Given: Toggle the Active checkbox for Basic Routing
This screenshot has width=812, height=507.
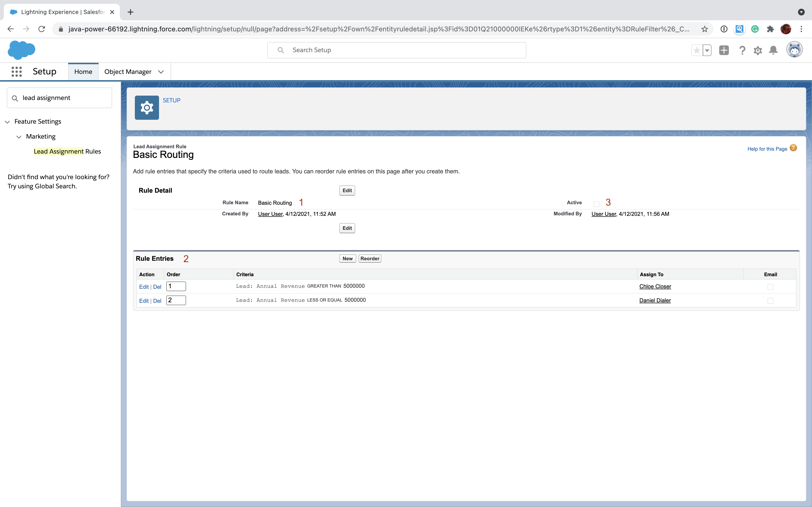Looking at the screenshot, I should point(596,203).
